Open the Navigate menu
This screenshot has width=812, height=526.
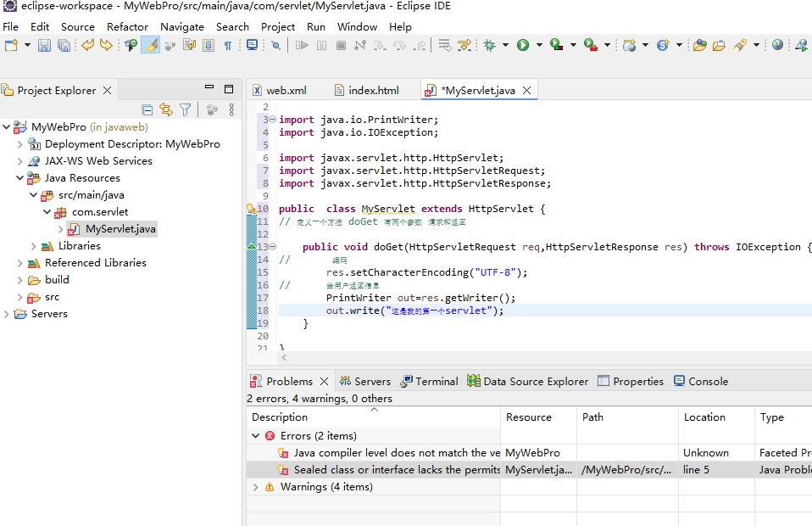click(x=182, y=27)
